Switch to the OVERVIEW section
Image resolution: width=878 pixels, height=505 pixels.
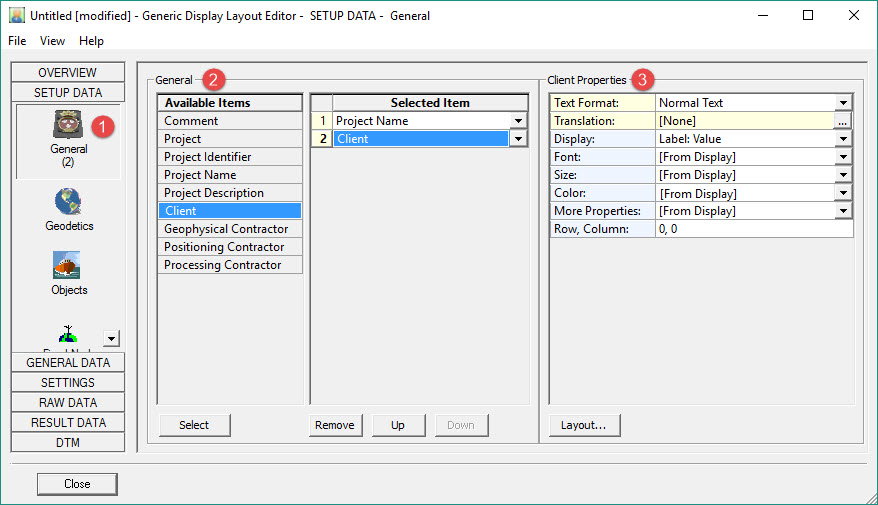point(68,73)
